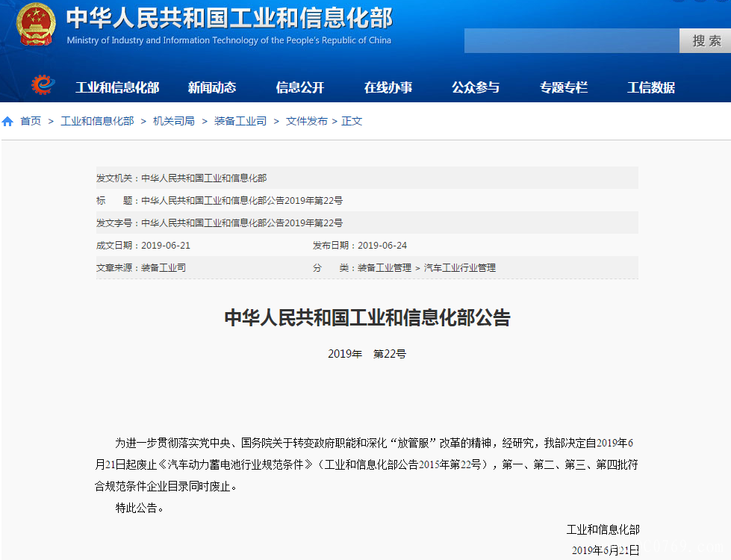Click the 装备工业管理 category link
The height and width of the screenshot is (560, 731).
click(x=385, y=267)
